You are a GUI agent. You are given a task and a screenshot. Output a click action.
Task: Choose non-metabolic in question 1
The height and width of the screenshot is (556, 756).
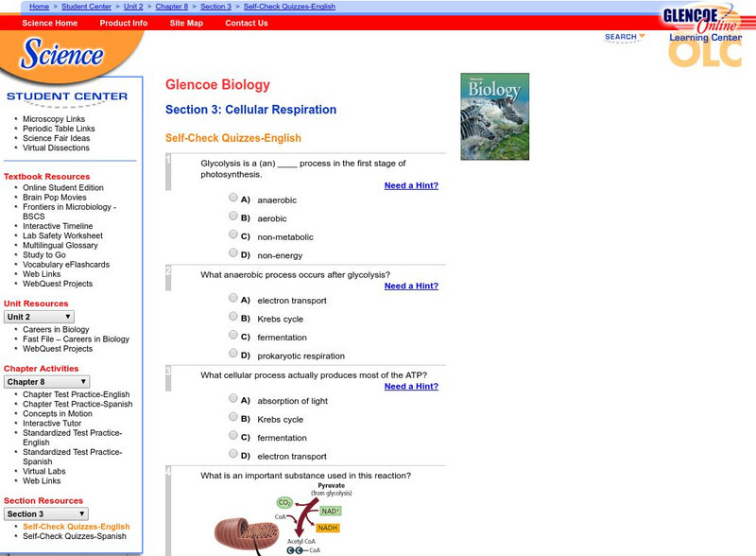tap(233, 235)
